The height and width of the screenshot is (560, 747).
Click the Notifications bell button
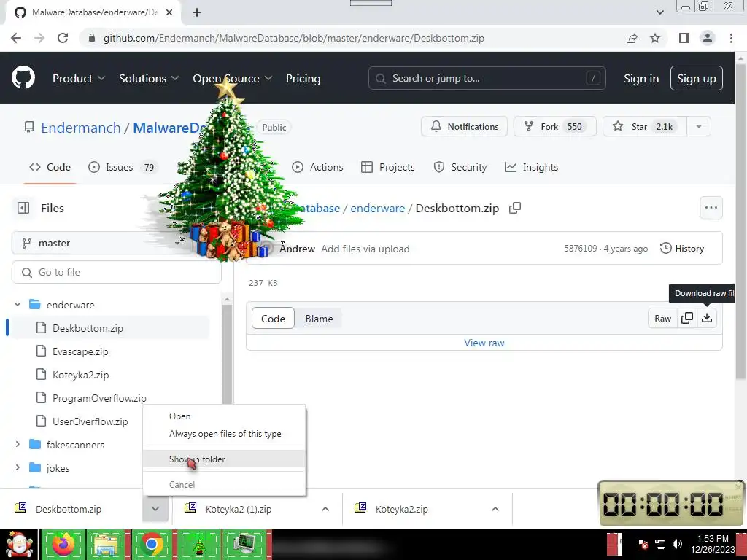[465, 127]
